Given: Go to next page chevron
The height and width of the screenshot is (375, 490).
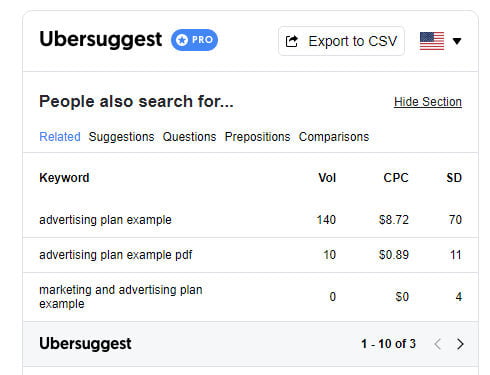Looking at the screenshot, I should (460, 344).
